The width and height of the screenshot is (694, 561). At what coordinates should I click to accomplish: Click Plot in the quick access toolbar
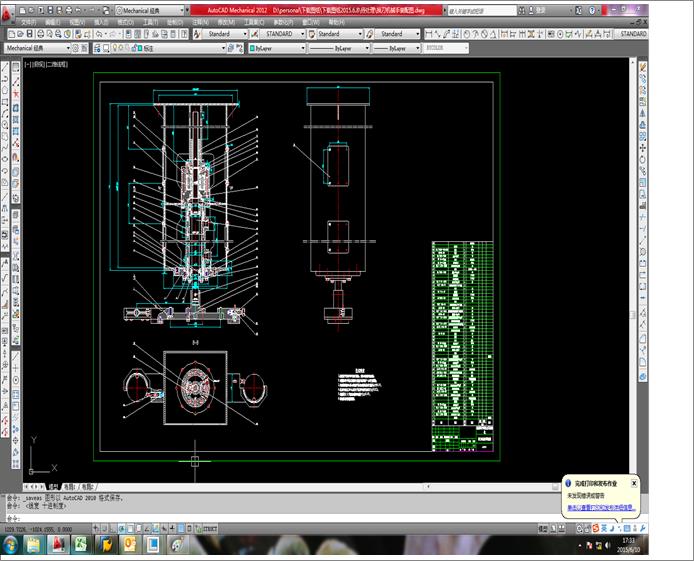[69, 10]
